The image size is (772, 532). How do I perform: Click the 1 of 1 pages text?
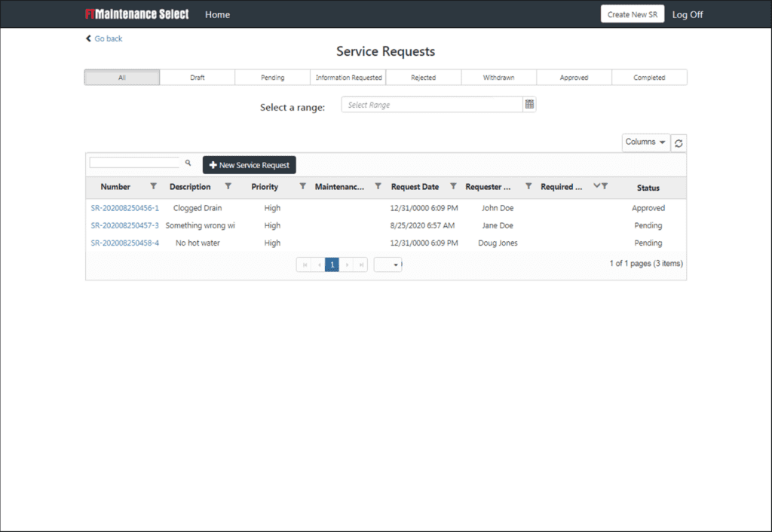point(646,263)
